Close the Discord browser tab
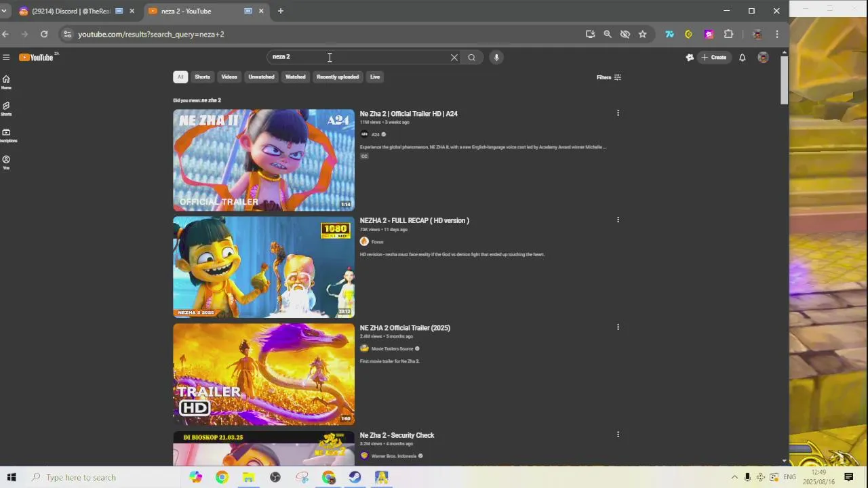 (x=132, y=11)
